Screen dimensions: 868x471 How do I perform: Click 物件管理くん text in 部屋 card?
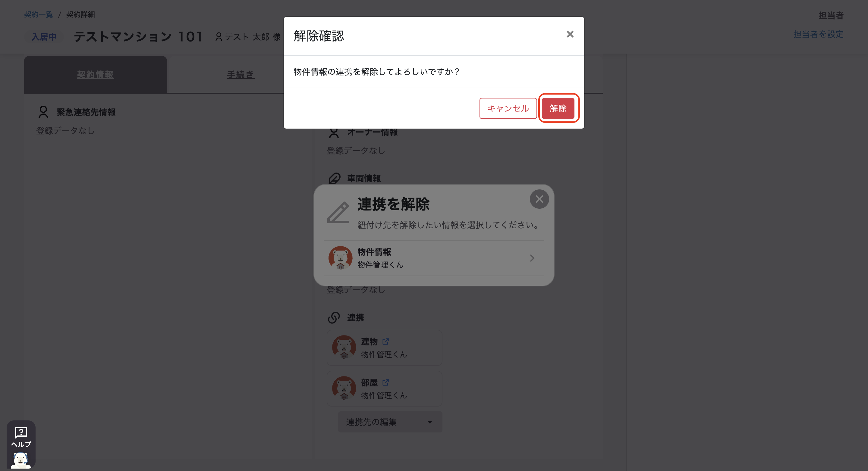click(x=384, y=395)
